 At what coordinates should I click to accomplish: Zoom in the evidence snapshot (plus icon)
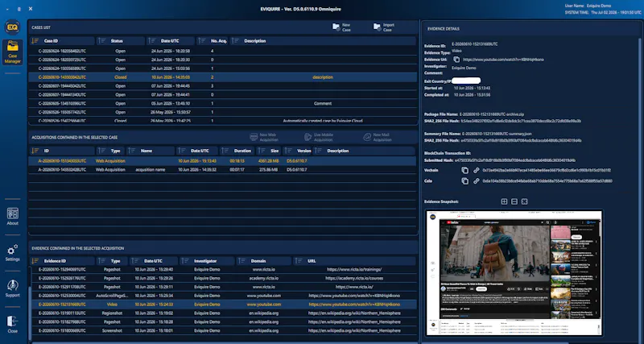[505, 201]
